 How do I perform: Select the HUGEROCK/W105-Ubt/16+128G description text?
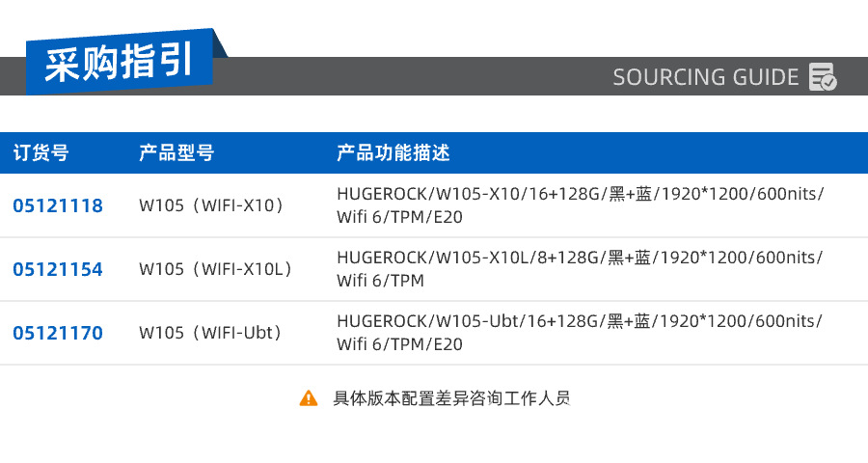tap(580, 321)
